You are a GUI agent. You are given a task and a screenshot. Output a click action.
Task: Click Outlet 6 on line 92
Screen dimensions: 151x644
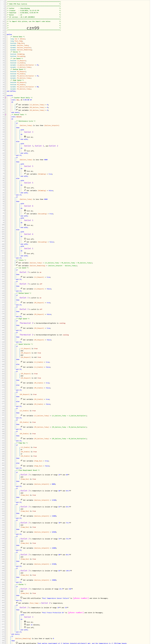(x=28, y=206)
